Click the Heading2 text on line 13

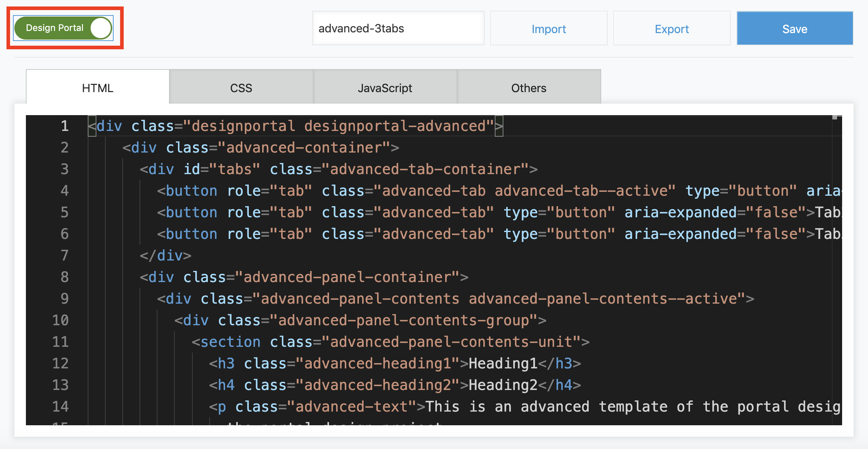503,385
